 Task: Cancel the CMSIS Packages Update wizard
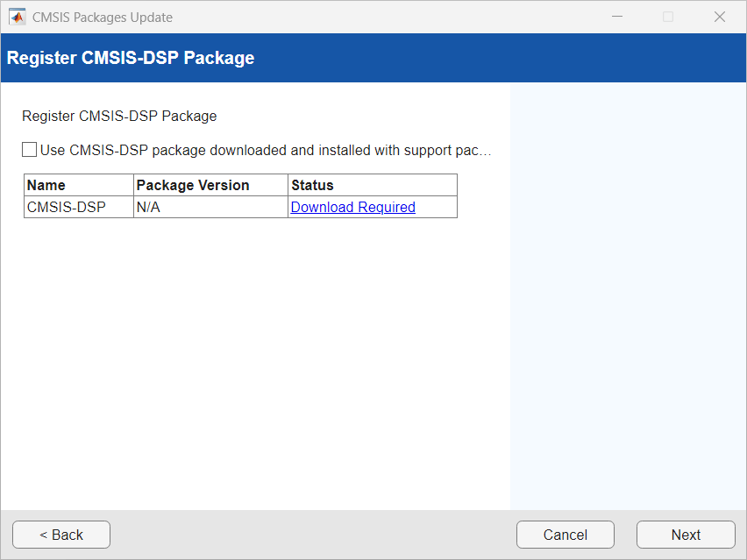(x=565, y=535)
